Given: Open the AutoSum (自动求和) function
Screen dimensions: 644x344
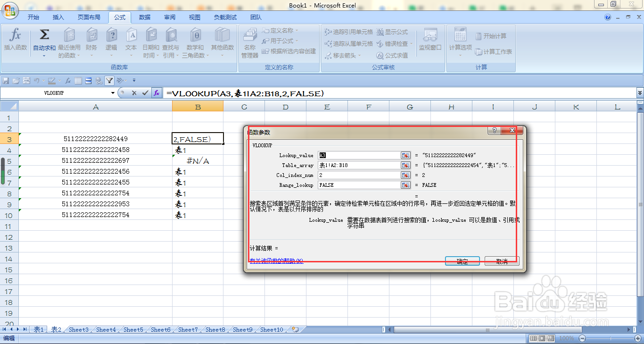Looking at the screenshot, I should coord(44,42).
